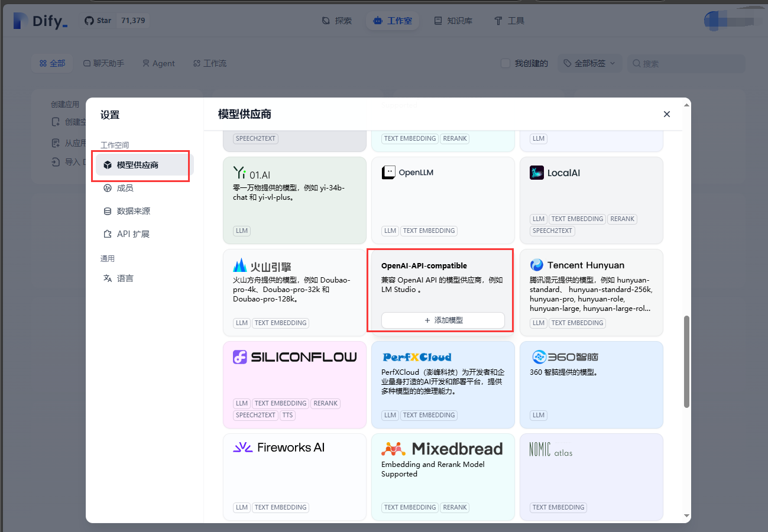Image resolution: width=768 pixels, height=532 pixels.
Task: Switch to 成员 in settings sidebar
Action: click(125, 188)
